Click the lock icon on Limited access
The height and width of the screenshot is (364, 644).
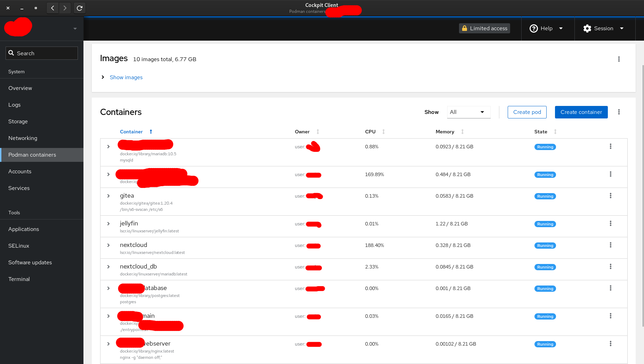click(x=465, y=28)
